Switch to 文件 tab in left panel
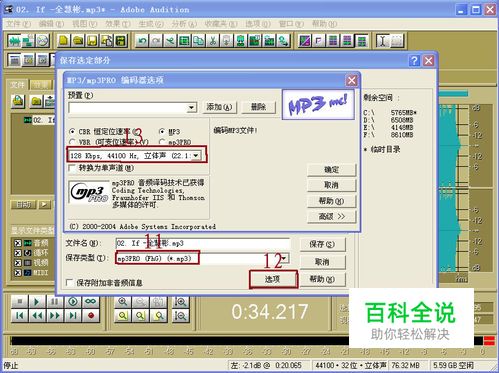The image size is (499, 373). [17, 85]
